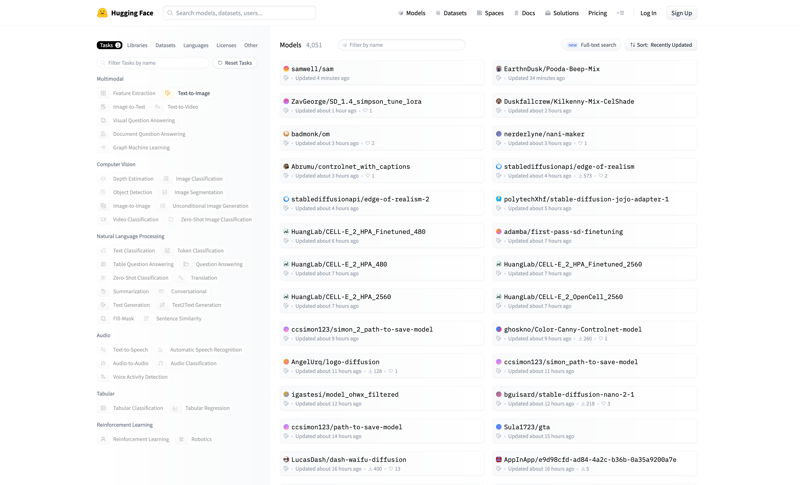Switch to the Languages filter tab
The width and height of the screenshot is (800, 485).
point(196,45)
